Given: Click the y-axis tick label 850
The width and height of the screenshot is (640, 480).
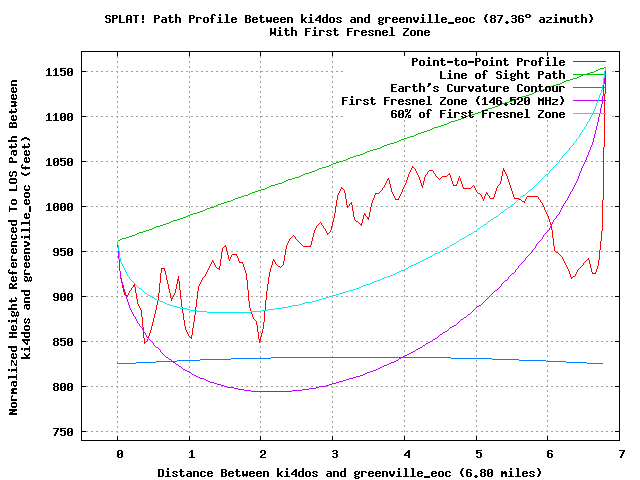Looking at the screenshot, I should click(63, 342).
